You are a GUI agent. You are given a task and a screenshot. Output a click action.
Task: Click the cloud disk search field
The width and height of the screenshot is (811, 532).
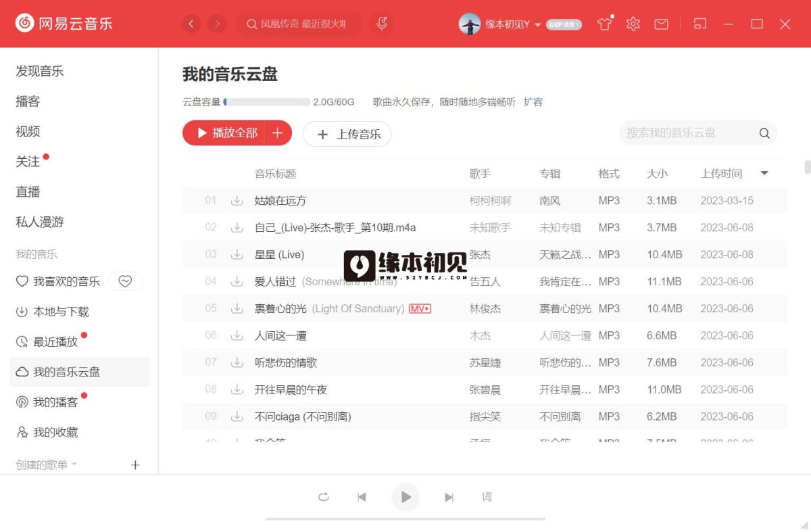(x=698, y=133)
